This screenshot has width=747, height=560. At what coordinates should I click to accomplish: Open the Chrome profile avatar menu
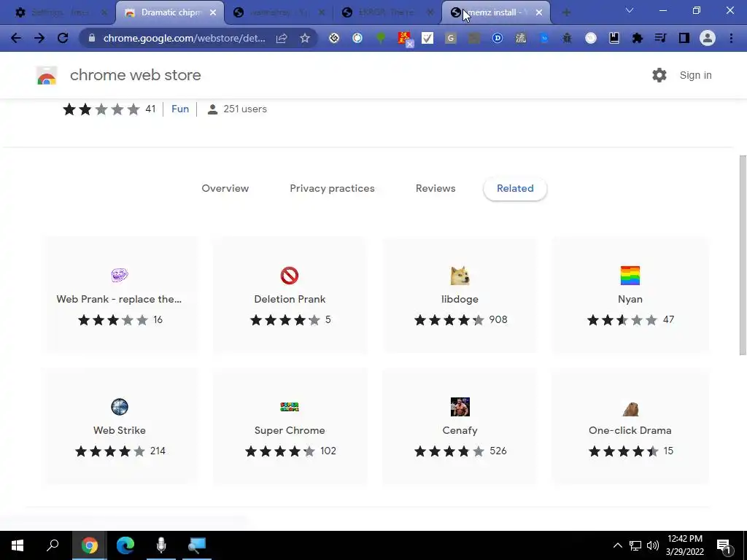[708, 38]
